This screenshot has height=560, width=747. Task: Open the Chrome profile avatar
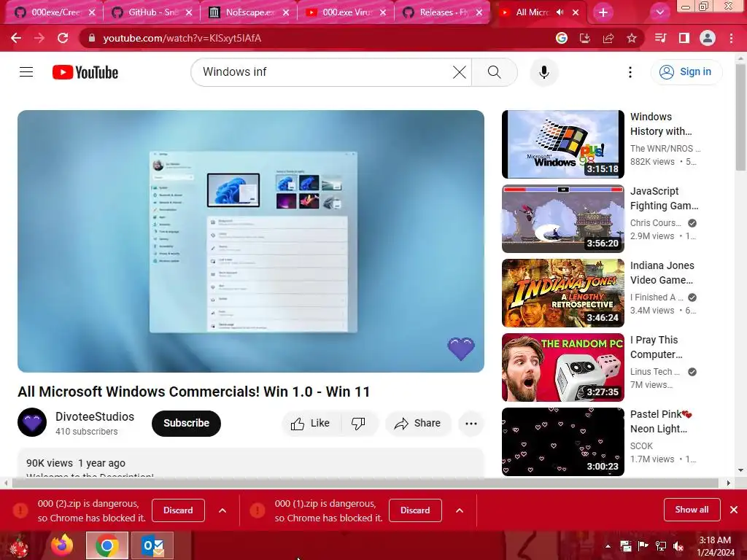pyautogui.click(x=708, y=38)
